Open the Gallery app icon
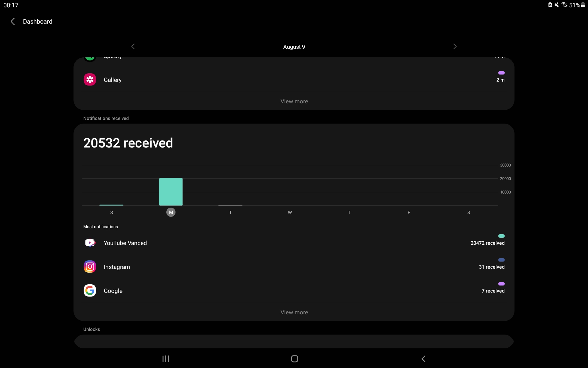 click(90, 79)
